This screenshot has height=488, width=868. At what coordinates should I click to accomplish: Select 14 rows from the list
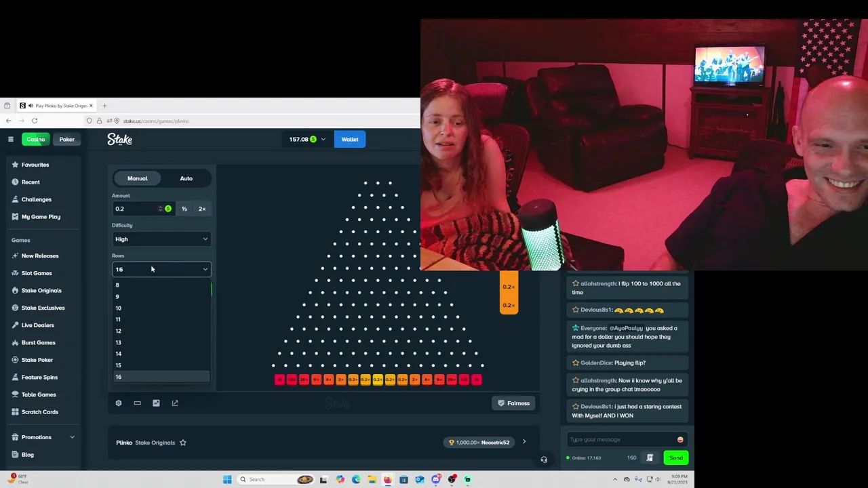[161, 354]
